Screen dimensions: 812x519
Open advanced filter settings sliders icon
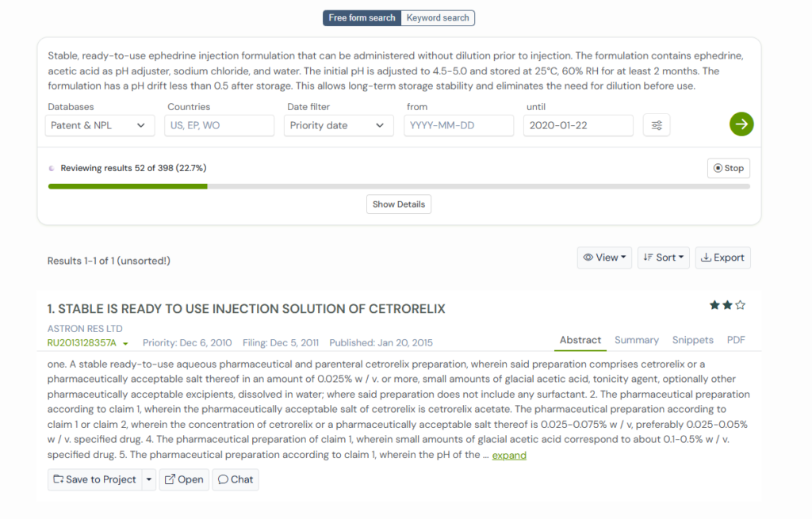[x=657, y=125]
